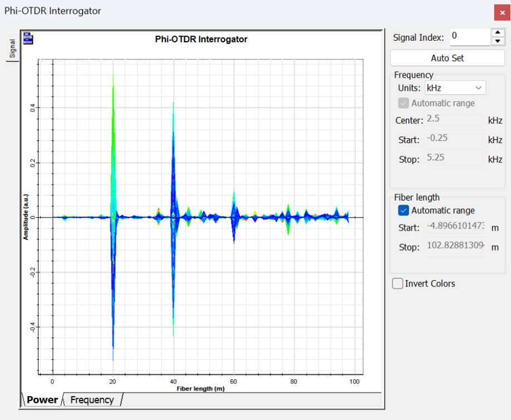Screen dimensions: 511x420
Task: Switch to the Frequency tab
Action: (92, 399)
